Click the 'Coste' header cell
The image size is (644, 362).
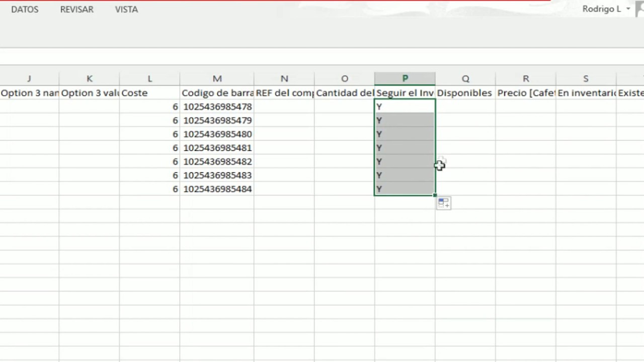tap(149, 93)
